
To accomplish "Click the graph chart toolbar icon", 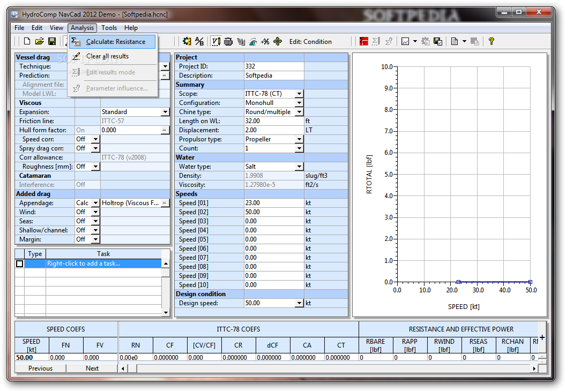I will (405, 41).
